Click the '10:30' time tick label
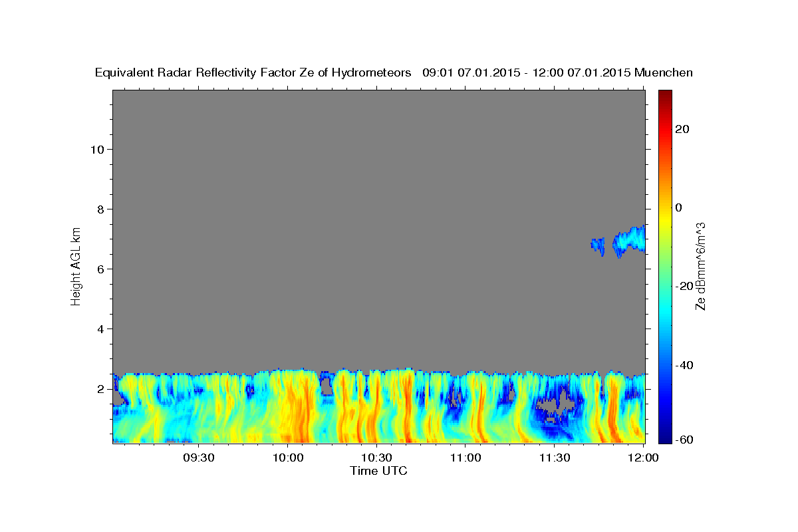 [376, 458]
